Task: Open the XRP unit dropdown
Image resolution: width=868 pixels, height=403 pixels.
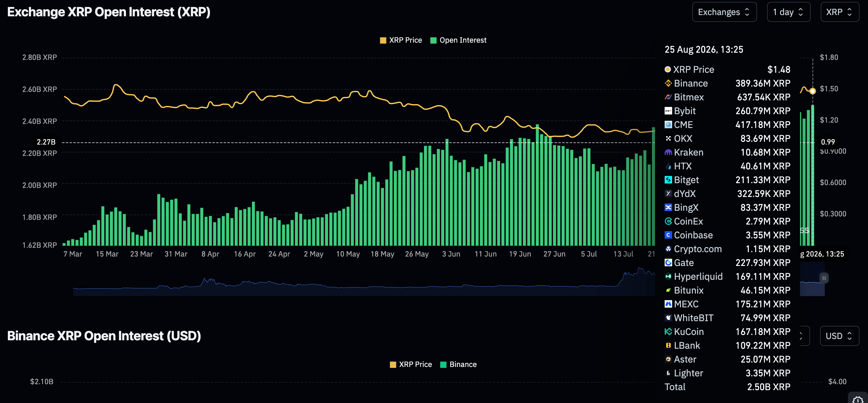Action: pyautogui.click(x=839, y=12)
